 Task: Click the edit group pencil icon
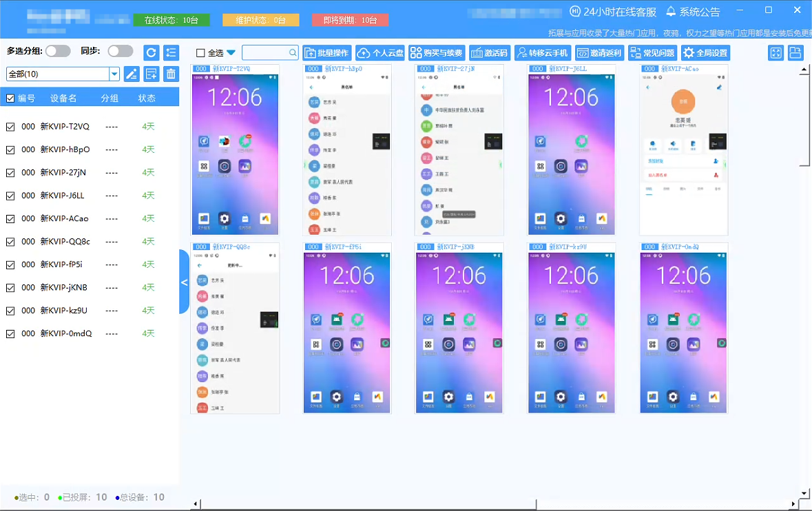(132, 74)
